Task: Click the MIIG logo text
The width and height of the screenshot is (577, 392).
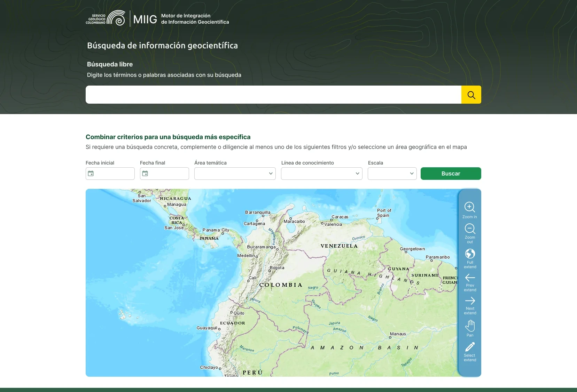Action: pos(145,19)
